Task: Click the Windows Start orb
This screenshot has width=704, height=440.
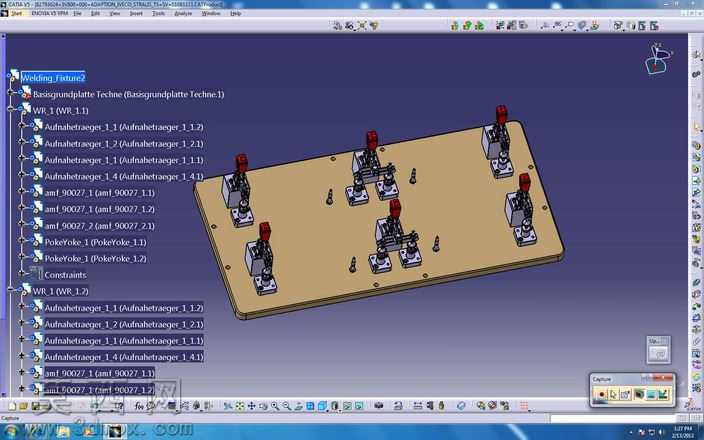Action: coord(11,432)
